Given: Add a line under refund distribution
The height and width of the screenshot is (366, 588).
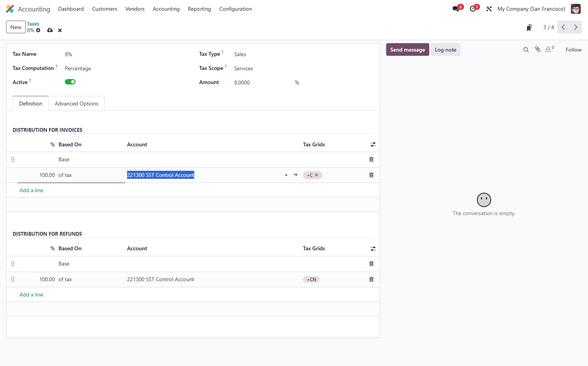Looking at the screenshot, I should pos(31,295).
